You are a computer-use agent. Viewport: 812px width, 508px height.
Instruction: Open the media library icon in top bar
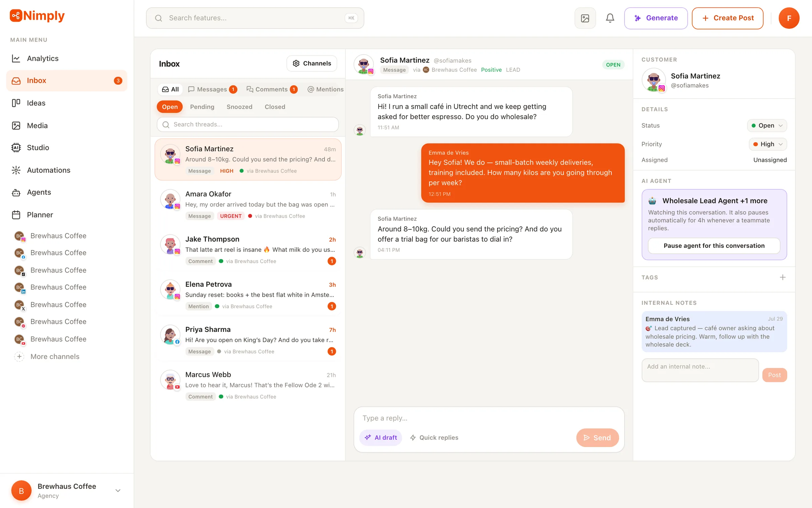pos(585,18)
